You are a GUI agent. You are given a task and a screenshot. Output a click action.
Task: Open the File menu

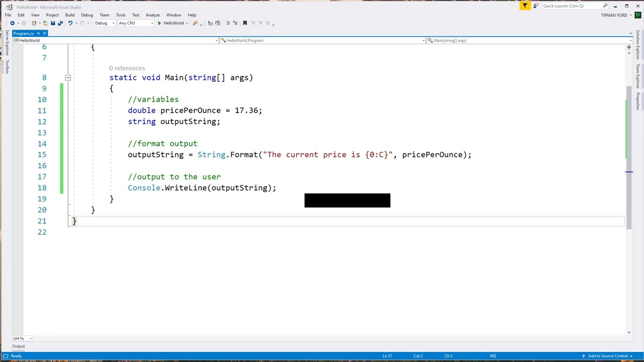tap(8, 15)
